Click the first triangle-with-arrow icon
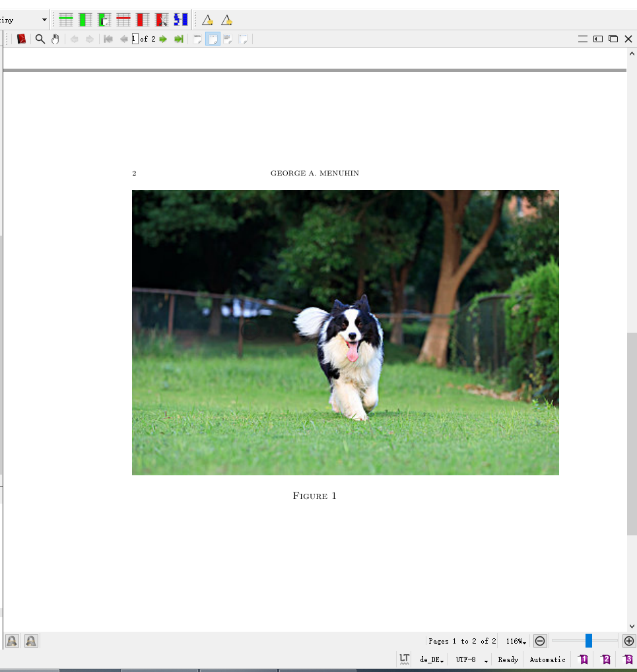The image size is (637, 672). point(207,20)
